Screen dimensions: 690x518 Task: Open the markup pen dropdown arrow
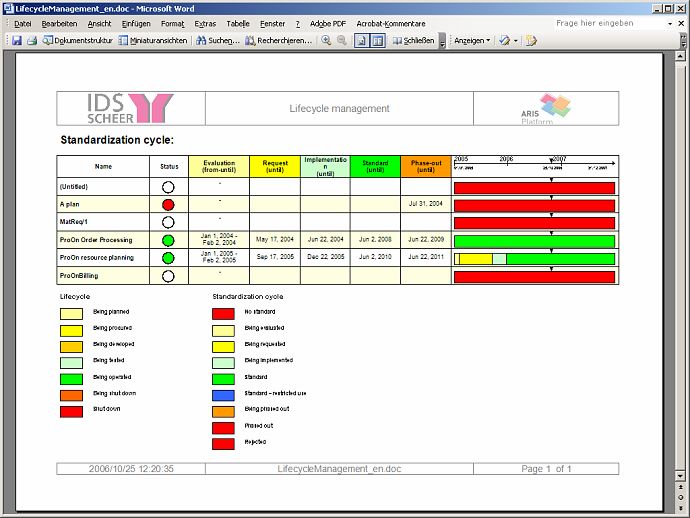point(515,41)
